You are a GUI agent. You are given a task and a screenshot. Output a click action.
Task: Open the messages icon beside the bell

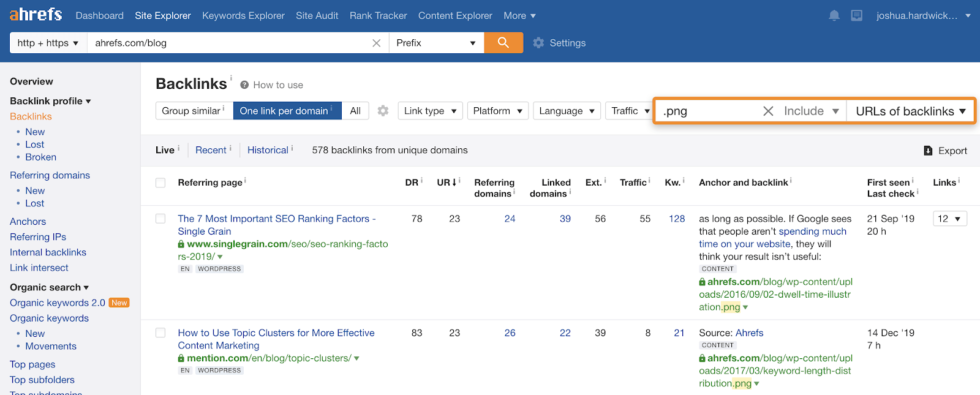tap(856, 16)
